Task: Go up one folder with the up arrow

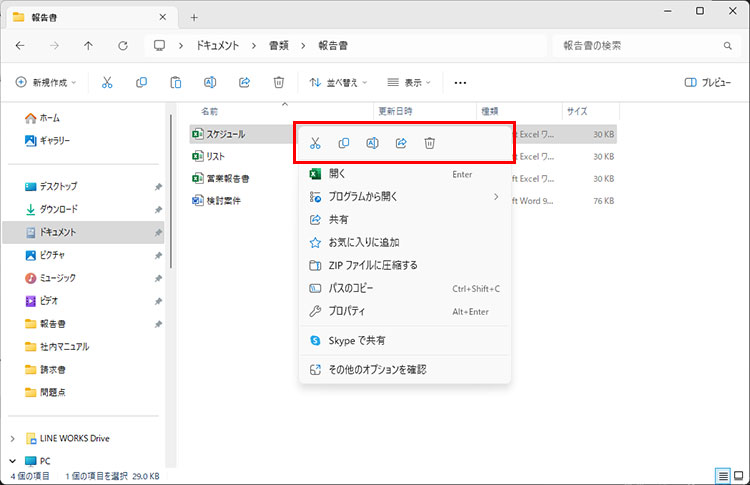Action: [x=89, y=46]
